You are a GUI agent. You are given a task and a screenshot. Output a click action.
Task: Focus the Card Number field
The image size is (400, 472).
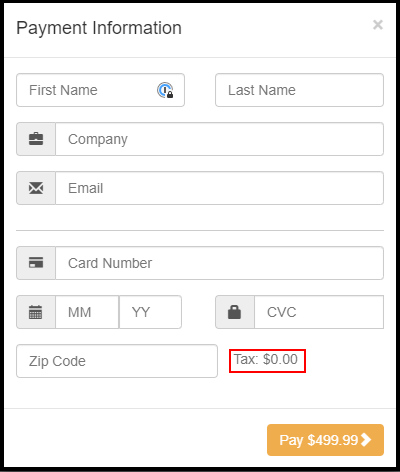tap(219, 263)
